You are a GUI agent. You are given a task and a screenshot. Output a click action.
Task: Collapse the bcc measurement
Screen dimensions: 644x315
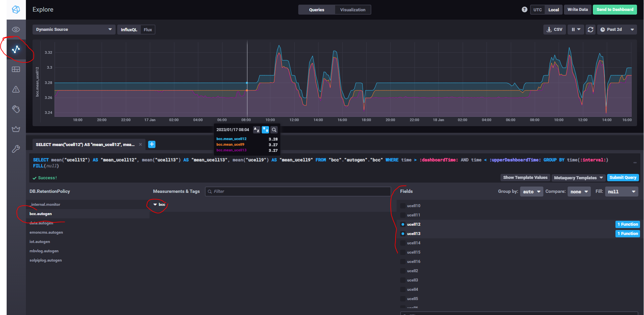tap(159, 204)
